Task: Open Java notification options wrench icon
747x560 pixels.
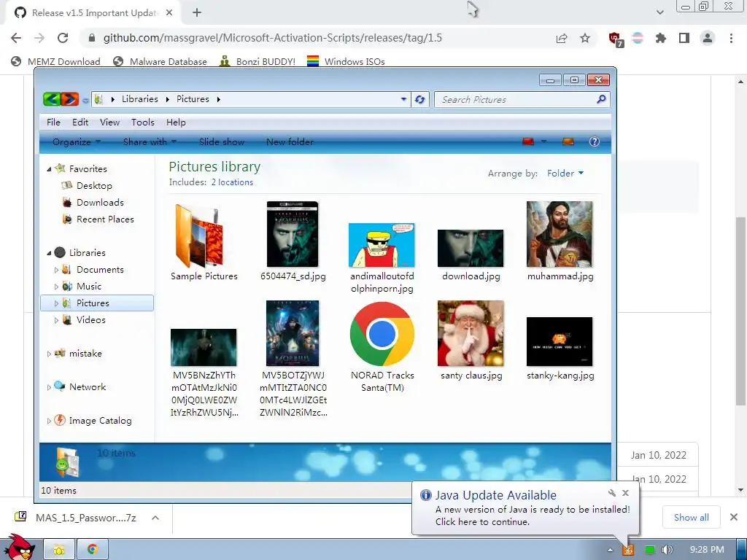Action: point(612,493)
